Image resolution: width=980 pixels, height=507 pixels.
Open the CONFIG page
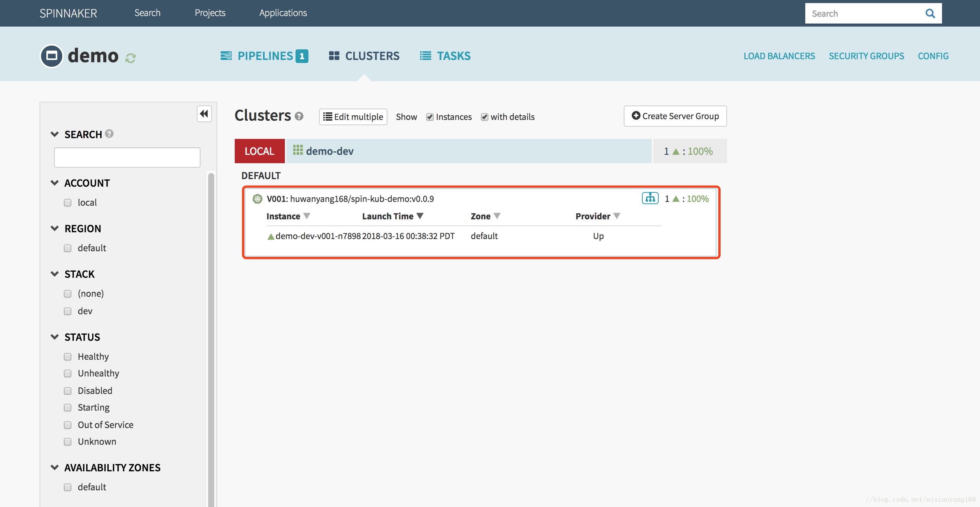tap(933, 56)
